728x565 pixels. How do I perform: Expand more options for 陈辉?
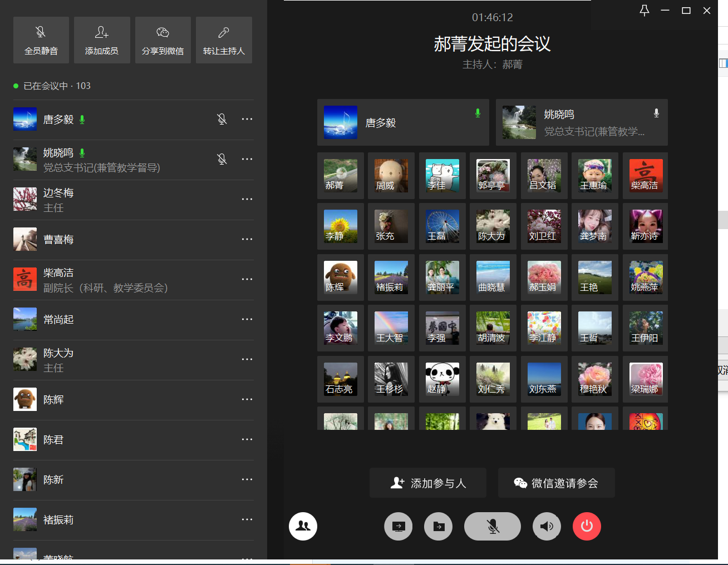coord(247,399)
